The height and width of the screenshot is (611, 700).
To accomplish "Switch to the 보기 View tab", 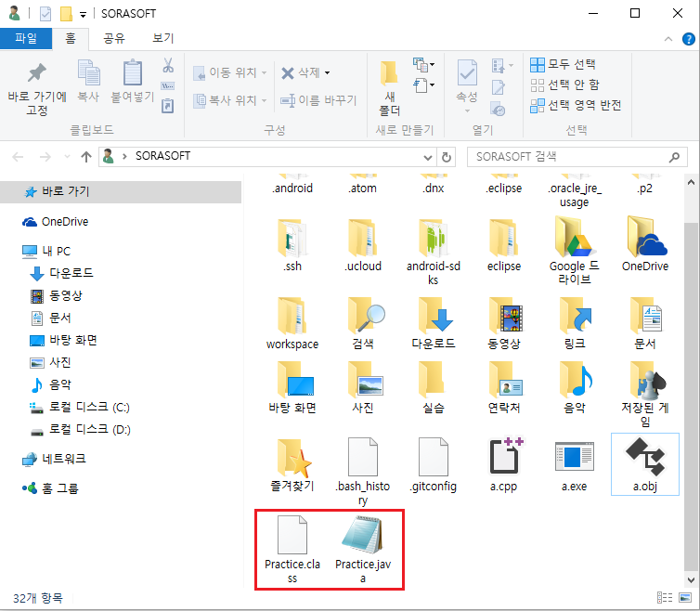I will 163,38.
